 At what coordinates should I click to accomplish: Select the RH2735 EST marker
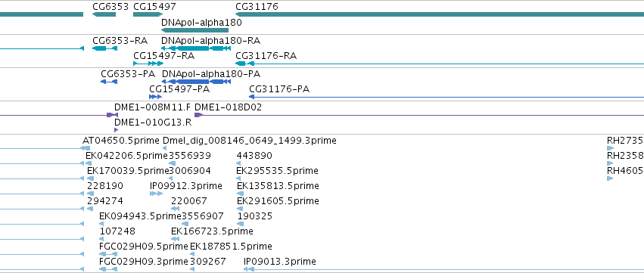tap(610, 148)
